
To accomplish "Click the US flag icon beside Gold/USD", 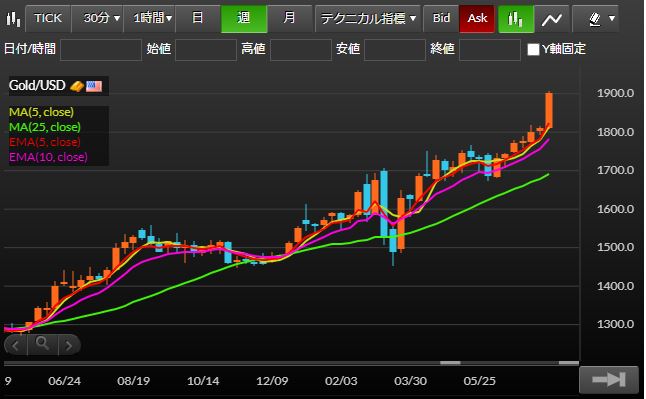I will click(x=94, y=86).
